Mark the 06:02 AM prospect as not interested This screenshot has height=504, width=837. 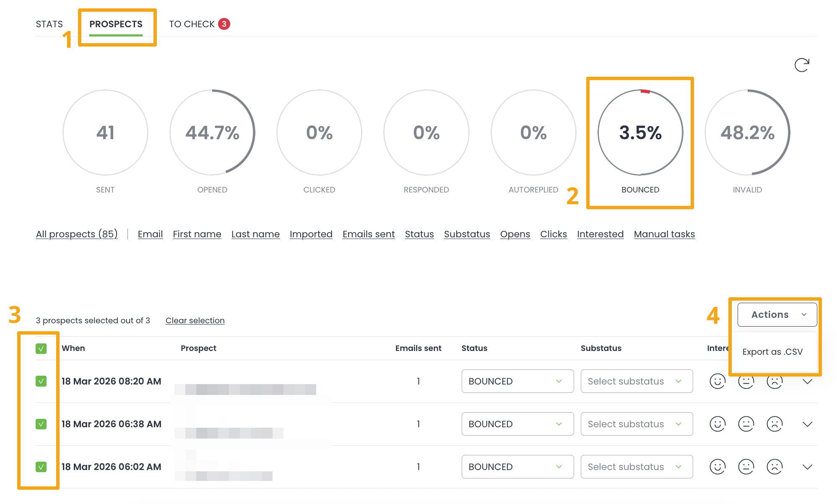click(774, 467)
